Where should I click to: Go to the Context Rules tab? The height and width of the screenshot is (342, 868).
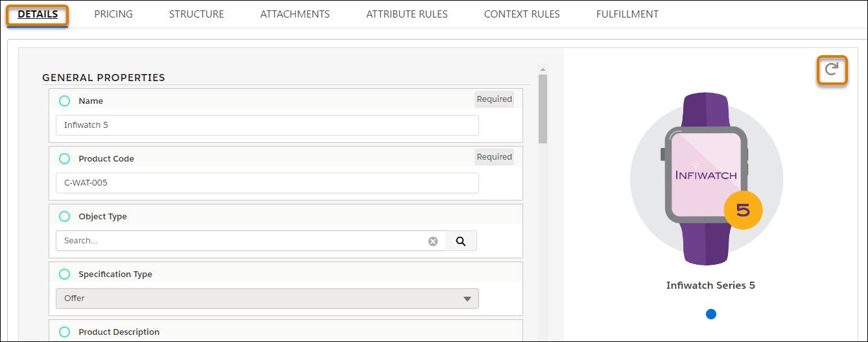[x=522, y=14]
